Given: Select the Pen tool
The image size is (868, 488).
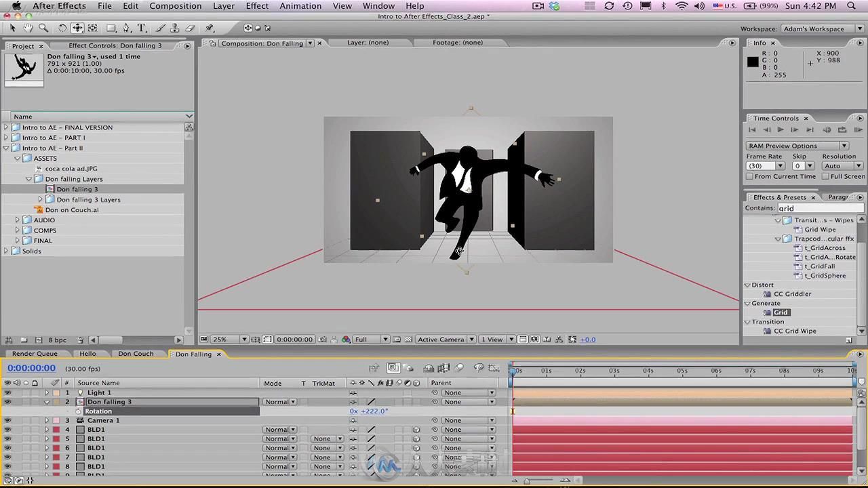Looking at the screenshot, I should [127, 28].
